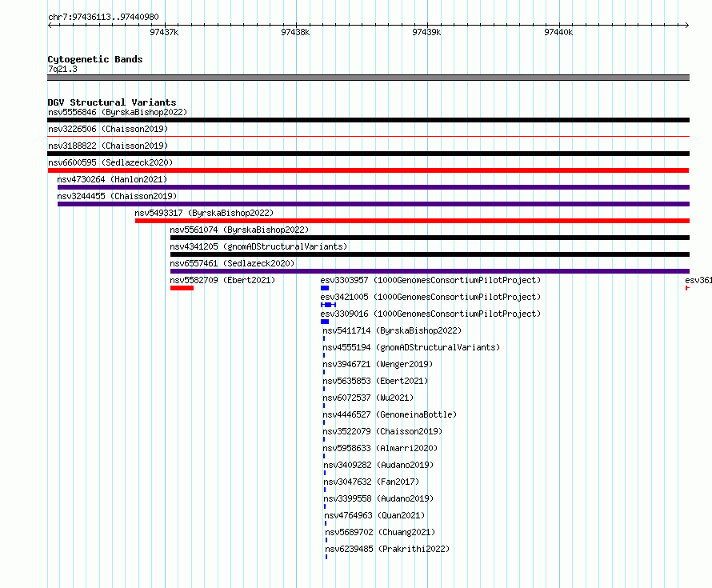Click the 97439k ruler label

point(426,32)
